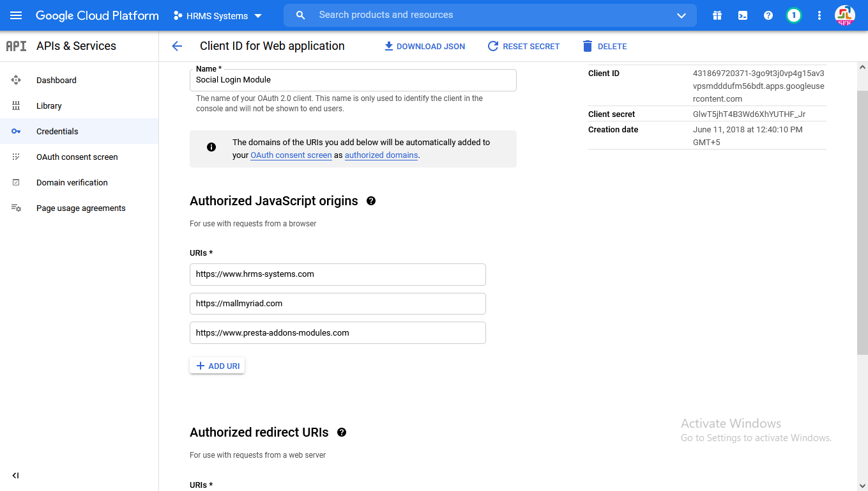The image size is (868, 491).
Task: Show help for Authorized redirect URIs
Action: [x=342, y=432]
